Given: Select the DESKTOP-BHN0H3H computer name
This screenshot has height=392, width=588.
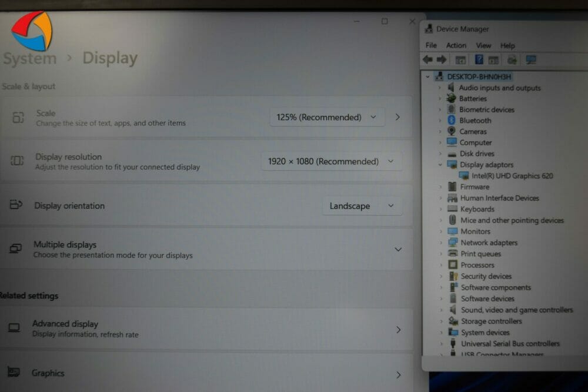Looking at the screenshot, I should (x=479, y=76).
